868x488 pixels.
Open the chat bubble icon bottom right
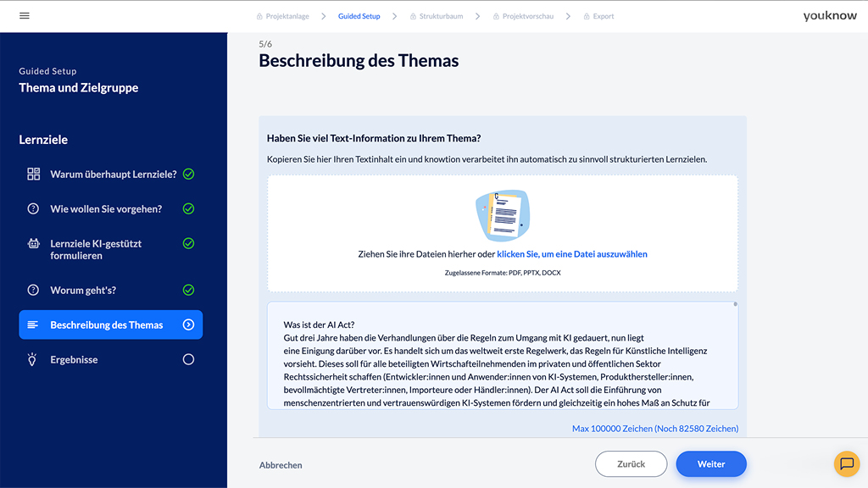846,463
